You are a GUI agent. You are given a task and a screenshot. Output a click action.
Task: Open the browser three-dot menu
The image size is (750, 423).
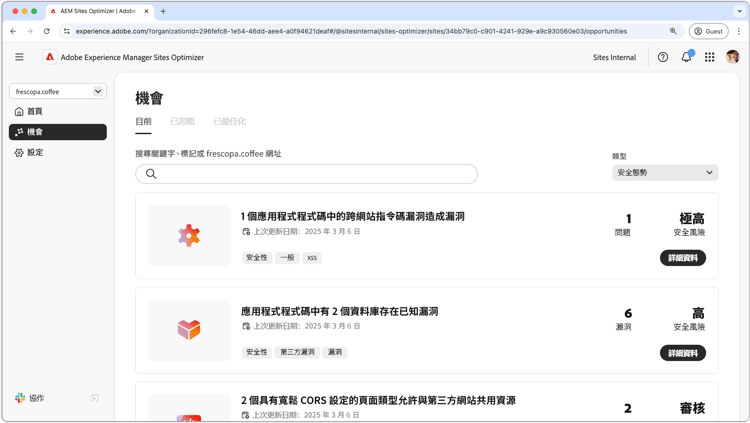(739, 31)
